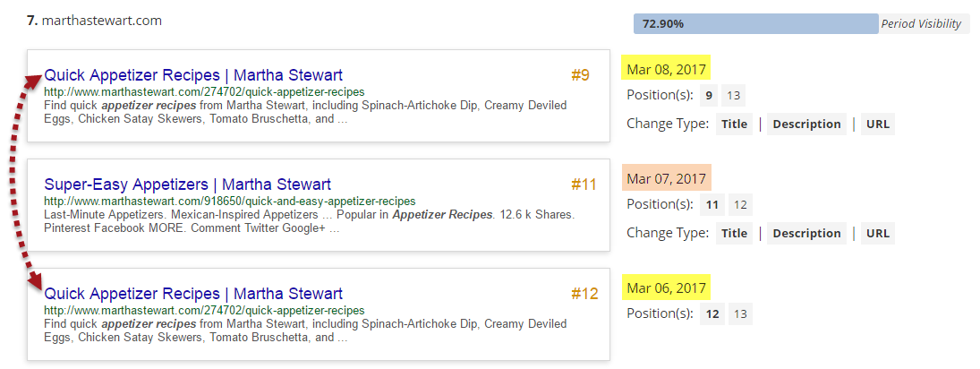Click position 9 badge for Mar 08
Image resolution: width=980 pixels, height=369 pixels.
coord(710,95)
